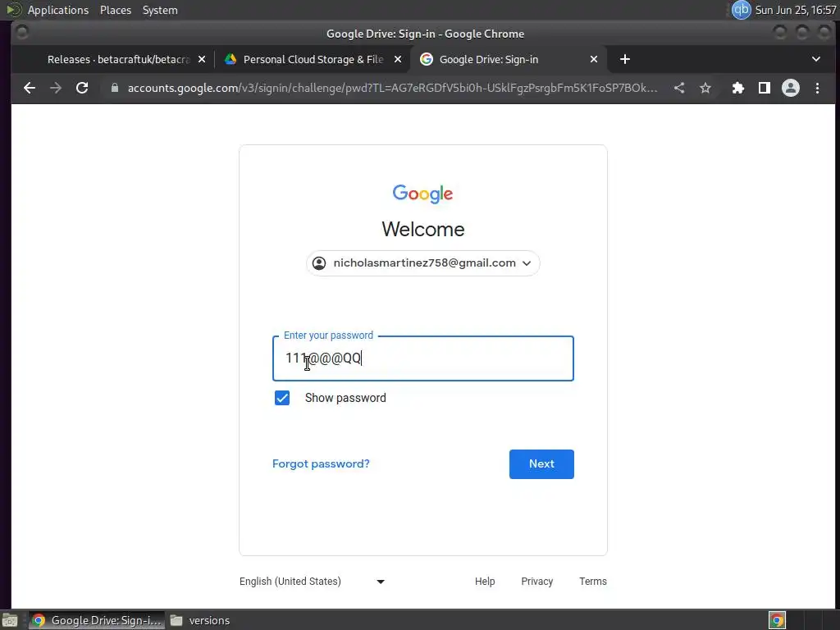Image resolution: width=840 pixels, height=630 pixels.
Task: Open a new browser tab
Action: 624,59
